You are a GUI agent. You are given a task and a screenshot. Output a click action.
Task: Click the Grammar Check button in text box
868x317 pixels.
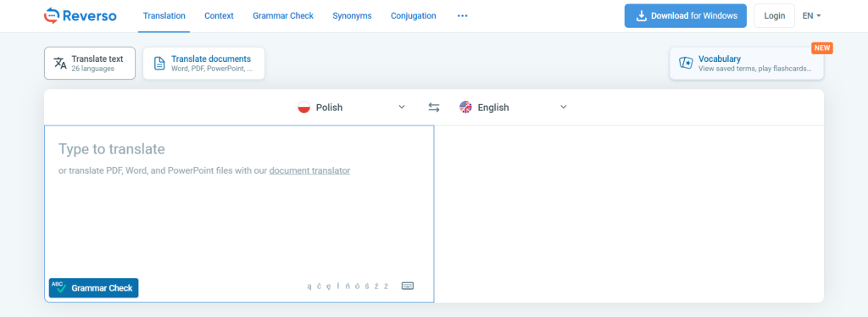93,287
